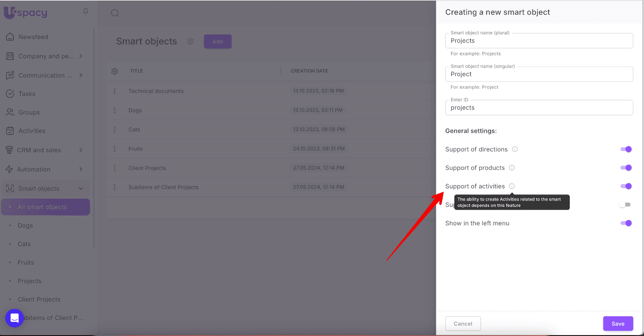Go to Tasks in the sidebar
The height and width of the screenshot is (336, 644).
(27, 94)
